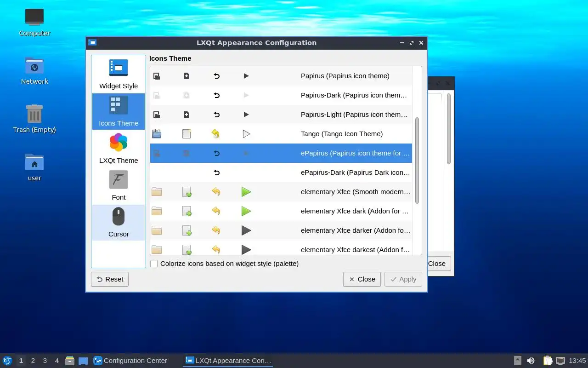
Task: Switch to virtual desktop 3
Action: point(45,361)
